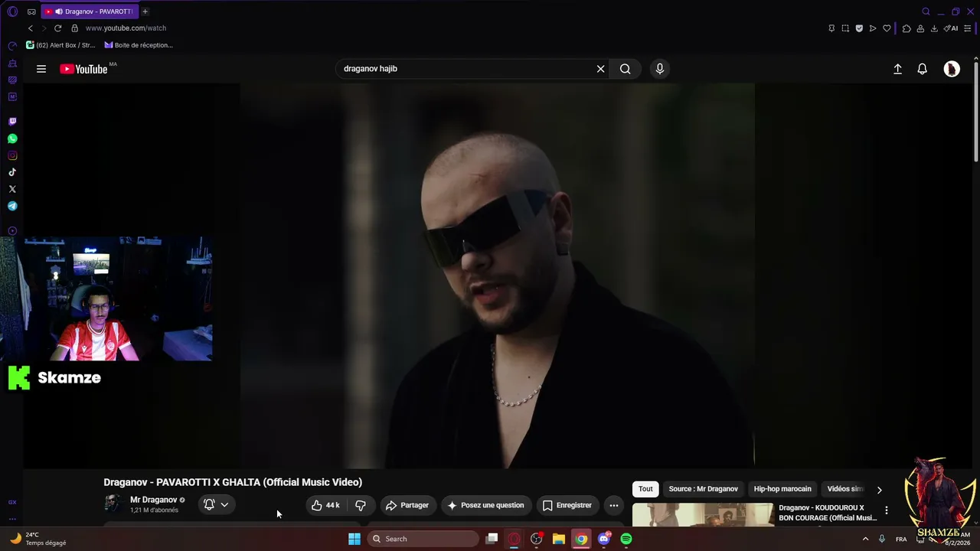Open a new browser tab

[x=145, y=11]
